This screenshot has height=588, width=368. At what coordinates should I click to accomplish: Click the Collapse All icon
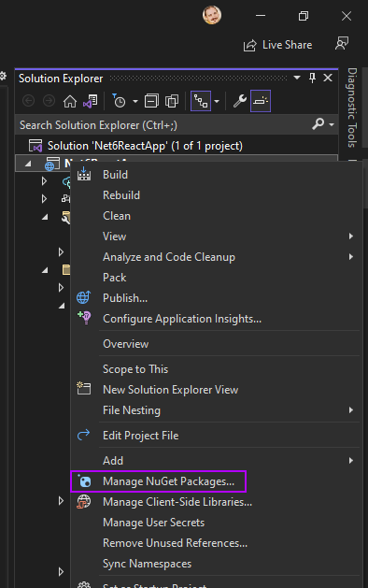click(151, 101)
